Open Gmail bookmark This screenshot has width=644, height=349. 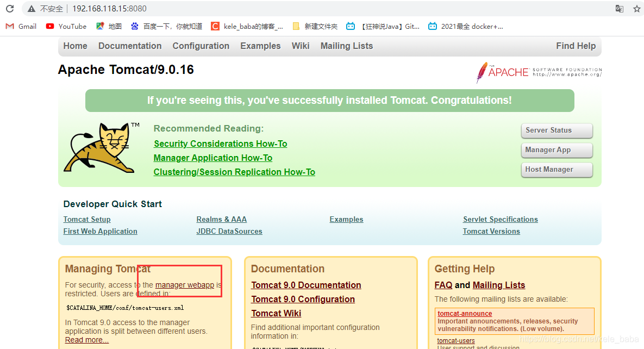click(21, 26)
